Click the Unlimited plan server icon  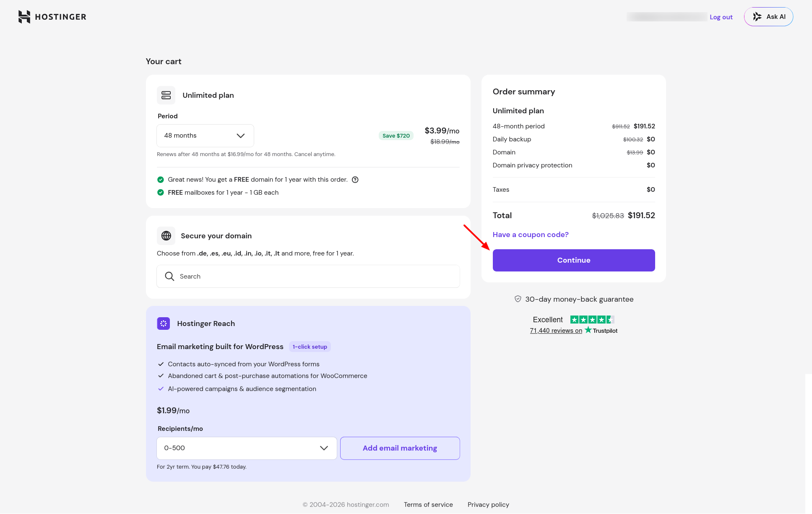166,95
